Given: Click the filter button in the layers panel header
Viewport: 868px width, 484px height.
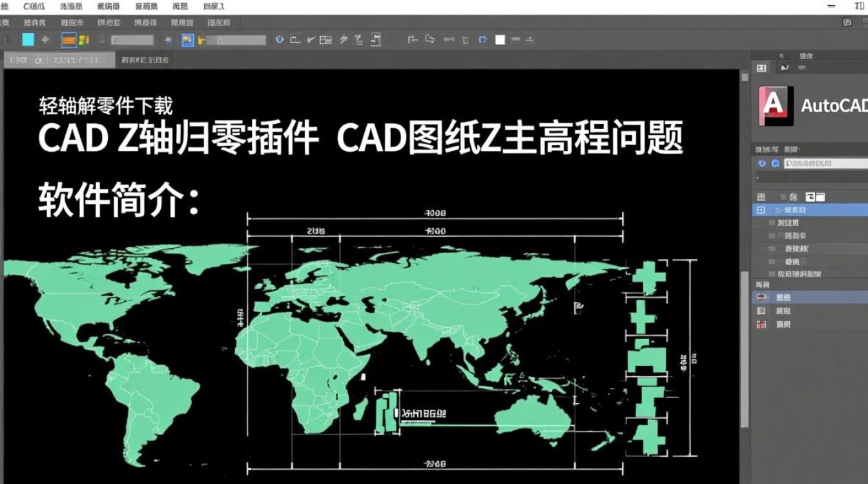Looking at the screenshot, I should (761, 197).
